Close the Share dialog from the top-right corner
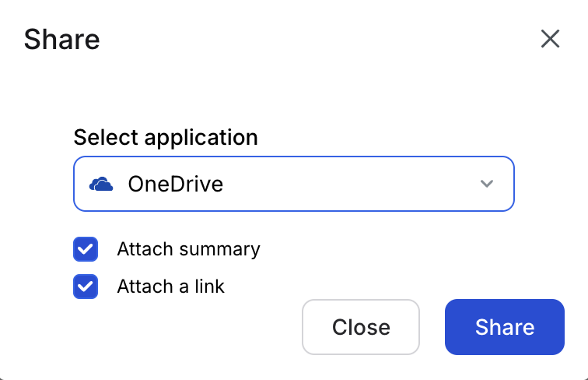This screenshot has height=380, width=588. (550, 39)
